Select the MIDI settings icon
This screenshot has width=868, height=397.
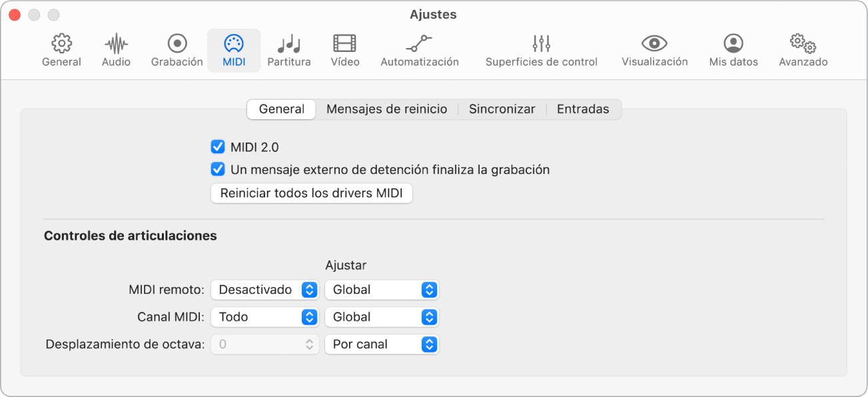(234, 50)
